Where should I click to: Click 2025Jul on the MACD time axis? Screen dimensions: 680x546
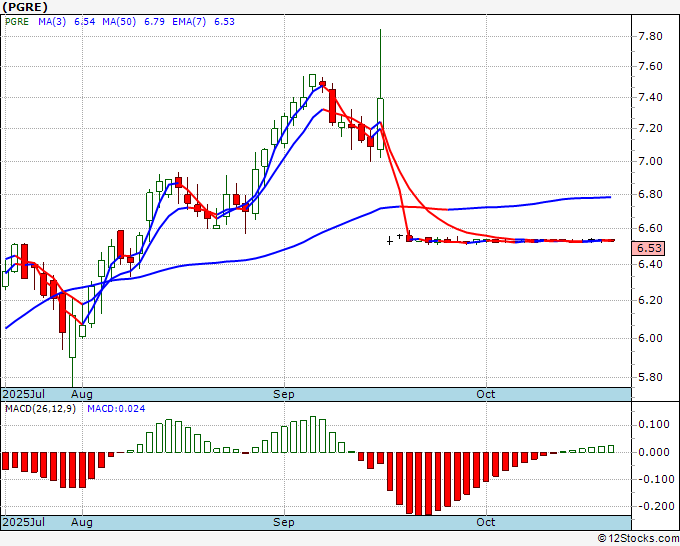pyautogui.click(x=24, y=522)
